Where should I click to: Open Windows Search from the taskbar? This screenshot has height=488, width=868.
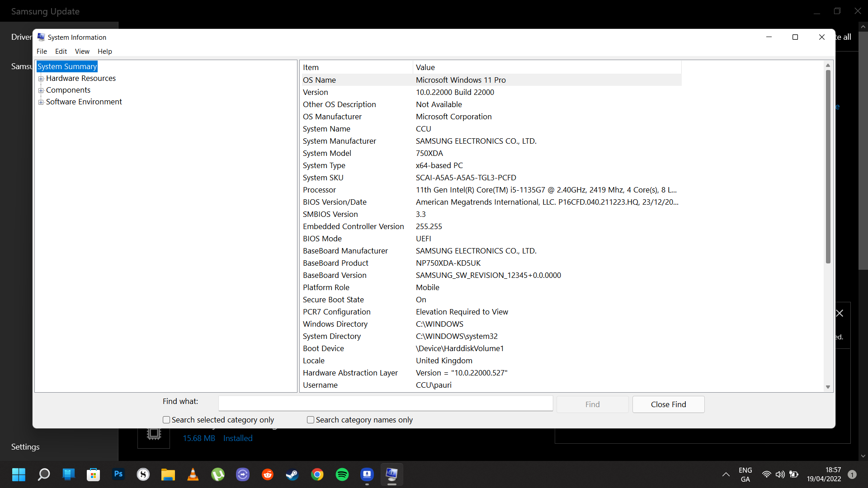click(43, 474)
